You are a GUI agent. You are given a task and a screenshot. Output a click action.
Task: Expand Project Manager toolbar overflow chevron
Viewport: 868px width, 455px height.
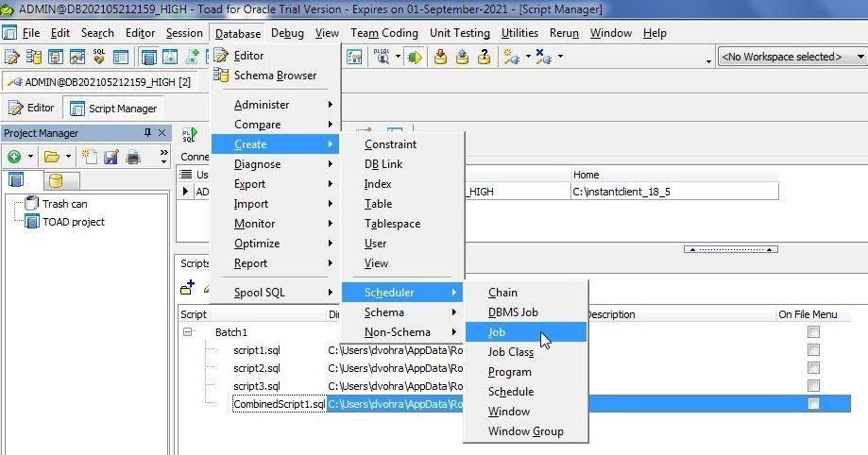click(163, 157)
